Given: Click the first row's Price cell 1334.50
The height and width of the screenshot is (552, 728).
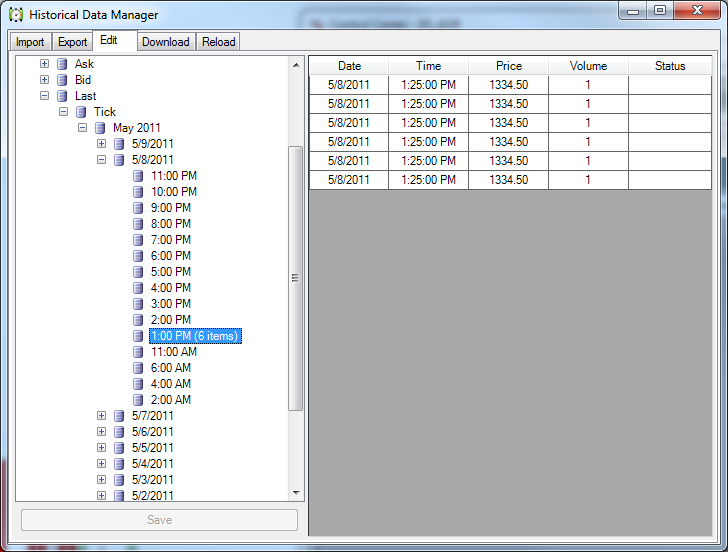Looking at the screenshot, I should [509, 85].
